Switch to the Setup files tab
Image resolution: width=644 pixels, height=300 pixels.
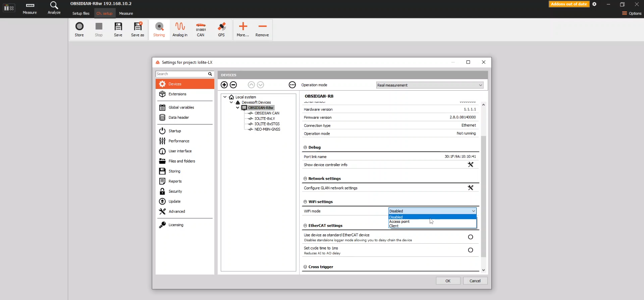pos(81,13)
